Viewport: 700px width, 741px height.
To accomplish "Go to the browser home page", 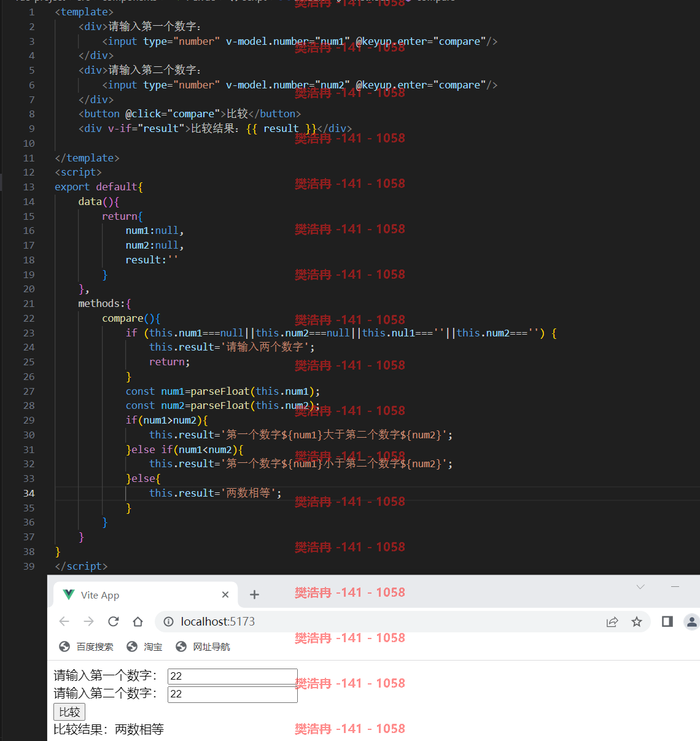I will (138, 622).
